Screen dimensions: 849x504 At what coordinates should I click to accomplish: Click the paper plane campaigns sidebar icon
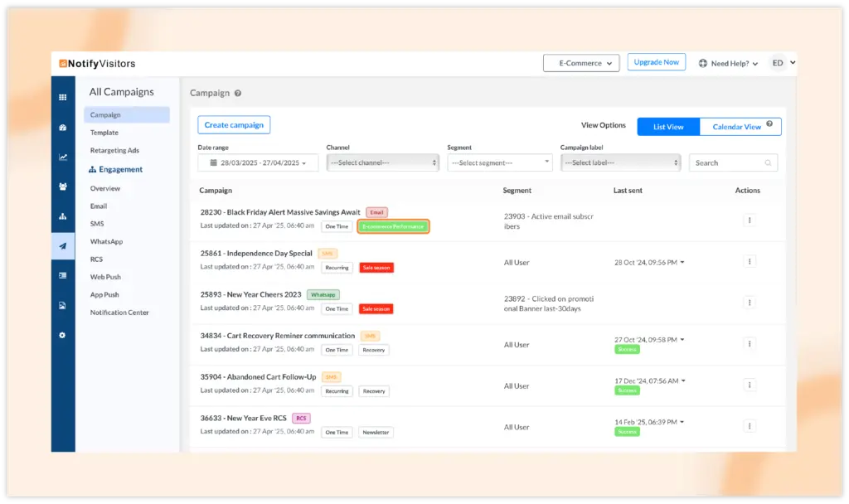(62, 246)
